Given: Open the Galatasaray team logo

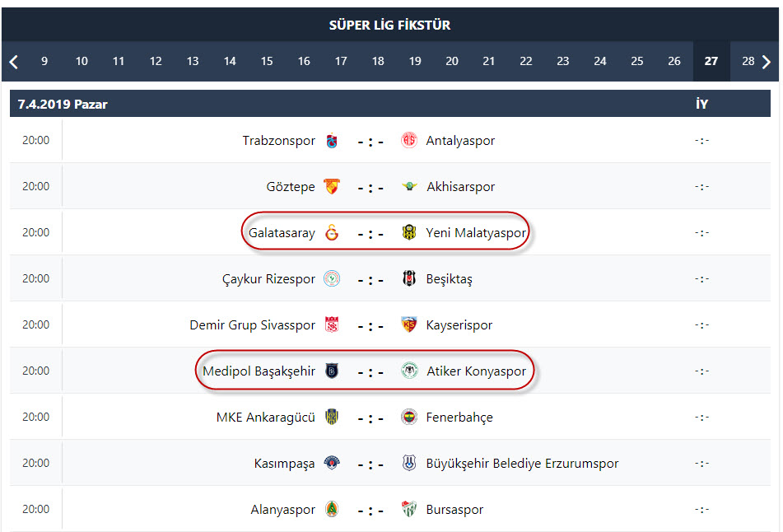Looking at the screenshot, I should coord(332,233).
